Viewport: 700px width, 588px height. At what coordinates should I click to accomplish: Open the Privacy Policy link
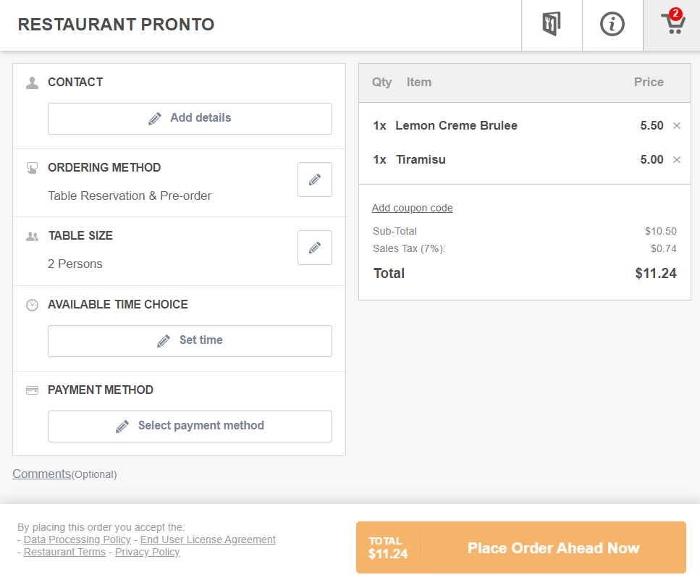click(147, 552)
